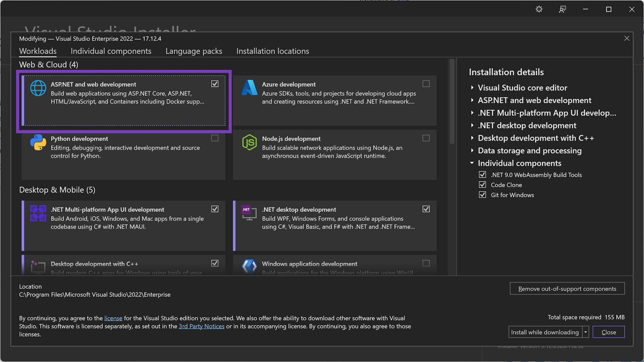Check the Azure development workload
The height and width of the screenshot is (362, 644).
click(426, 84)
